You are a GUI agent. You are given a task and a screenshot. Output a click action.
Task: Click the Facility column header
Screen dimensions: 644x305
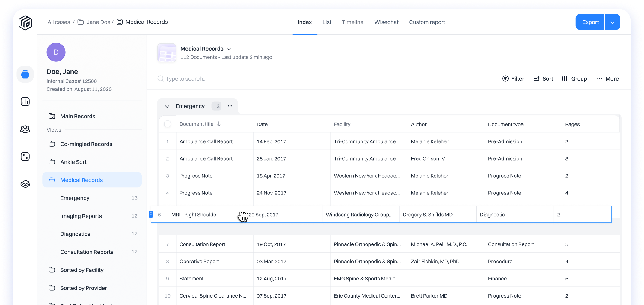pyautogui.click(x=342, y=124)
